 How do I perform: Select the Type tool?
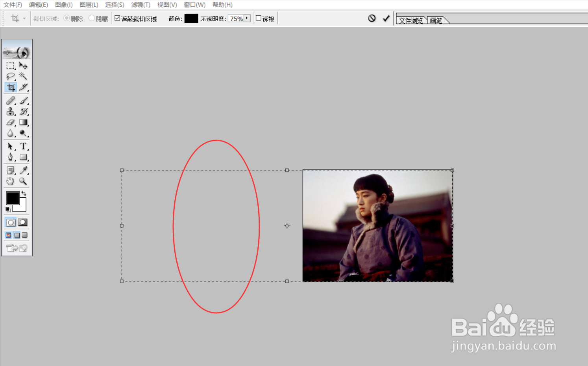(23, 146)
